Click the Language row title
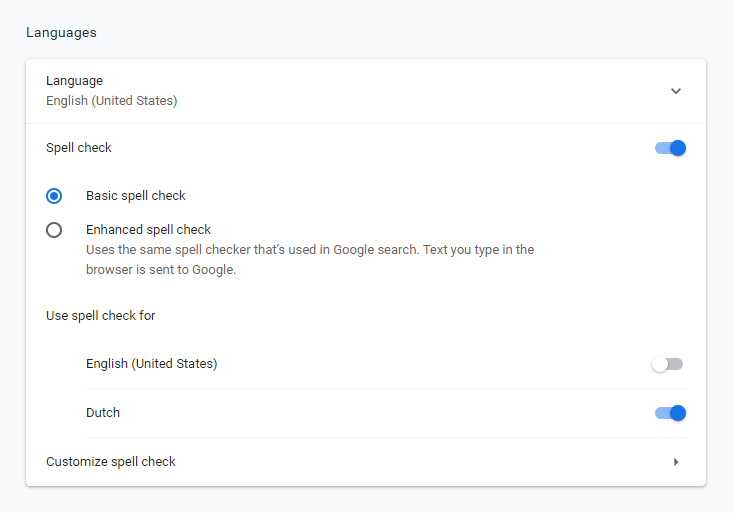734x513 pixels. 74,81
